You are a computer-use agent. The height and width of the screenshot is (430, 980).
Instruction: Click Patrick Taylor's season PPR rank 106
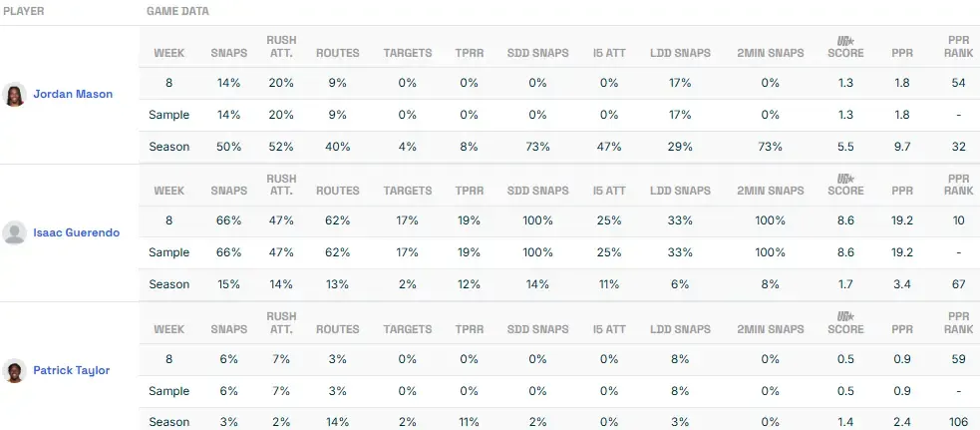pos(958,422)
